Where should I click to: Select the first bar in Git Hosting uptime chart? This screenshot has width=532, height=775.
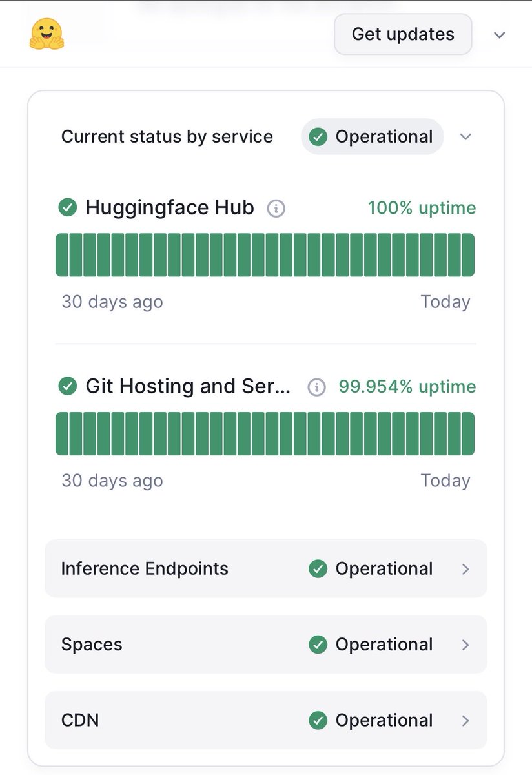[62, 434]
